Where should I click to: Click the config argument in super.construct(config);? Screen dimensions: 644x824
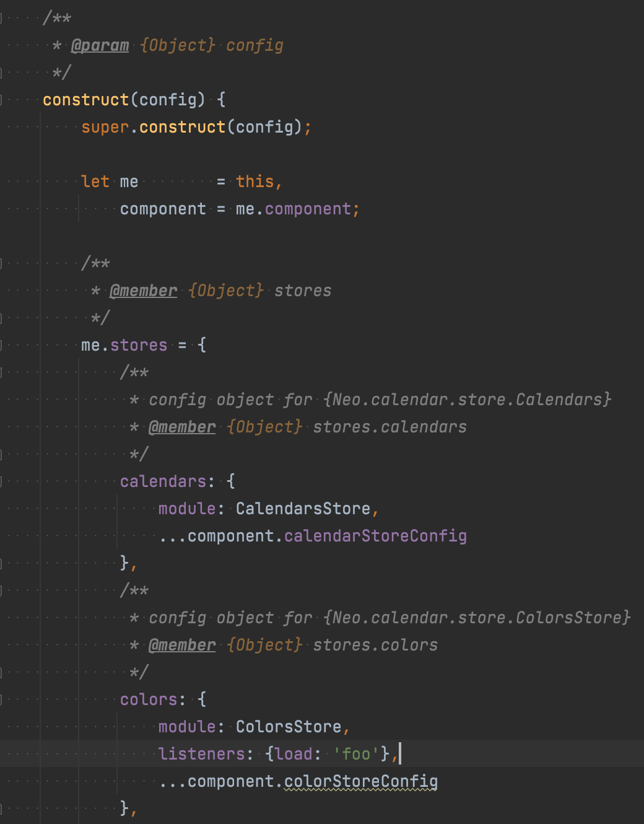coord(264,127)
